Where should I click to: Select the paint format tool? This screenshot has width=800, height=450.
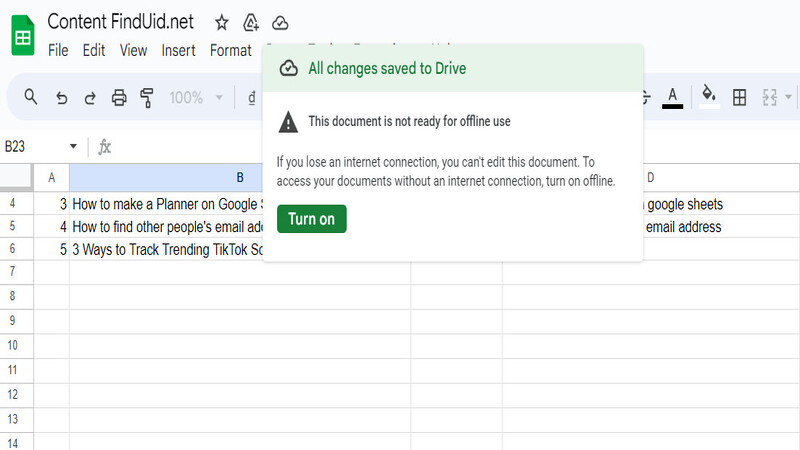pyautogui.click(x=147, y=97)
